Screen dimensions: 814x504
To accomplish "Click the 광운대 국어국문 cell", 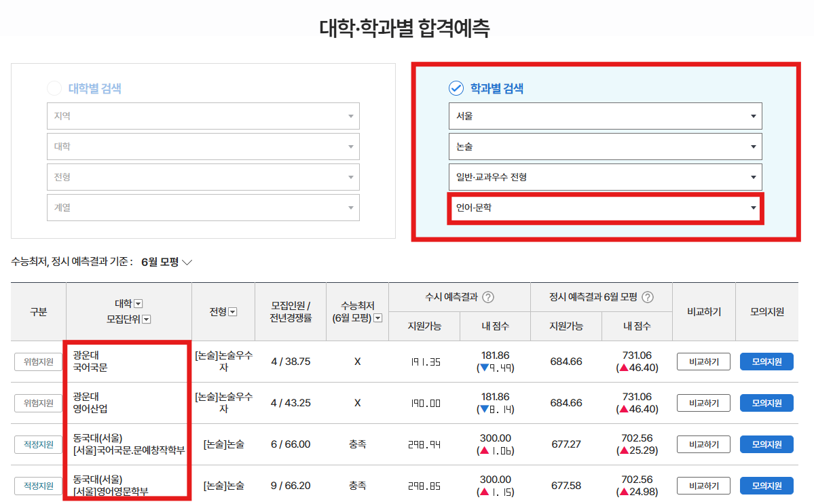I will click(x=129, y=362).
